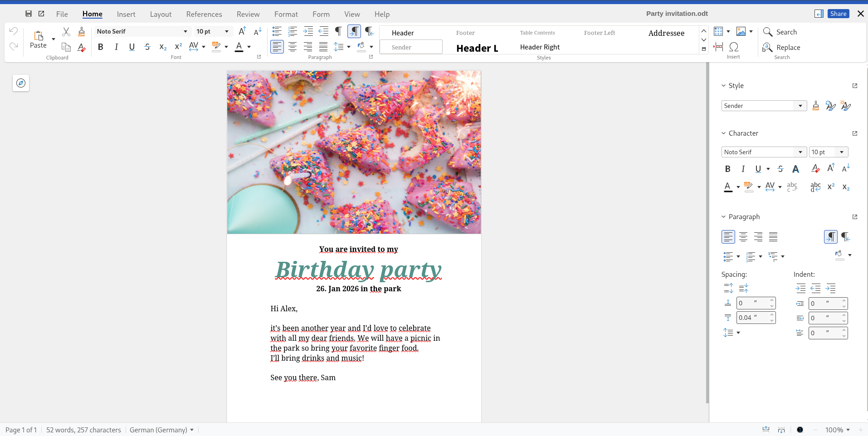The image size is (868, 436).
Task: Open the Noto Serif font dropdown in ribbon
Action: point(185,31)
